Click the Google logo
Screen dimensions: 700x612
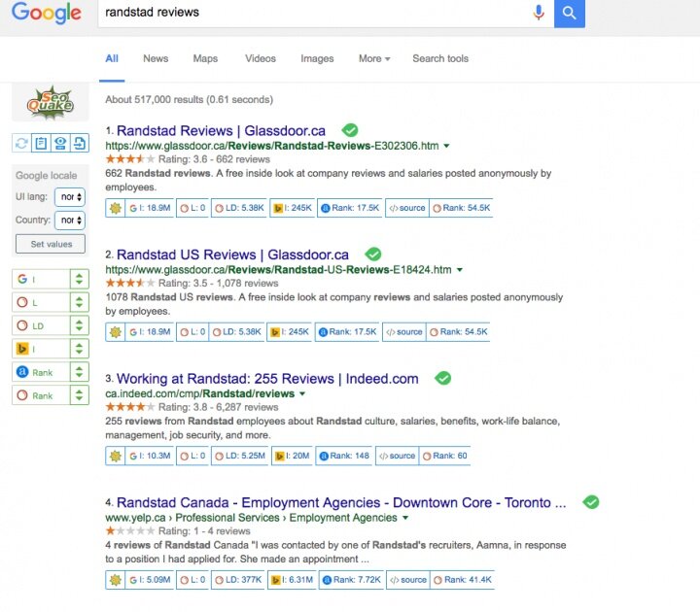pyautogui.click(x=47, y=13)
